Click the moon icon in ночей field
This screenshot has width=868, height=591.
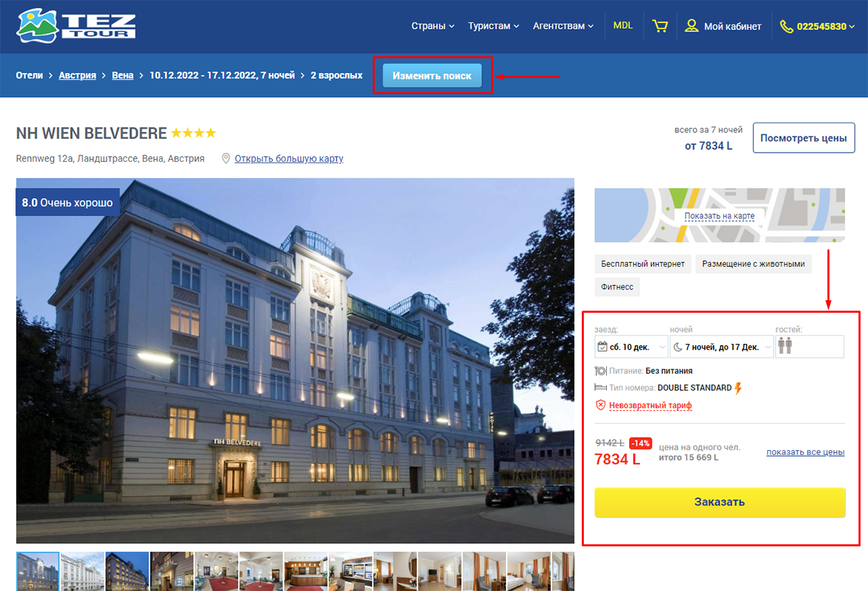pyautogui.click(x=678, y=347)
